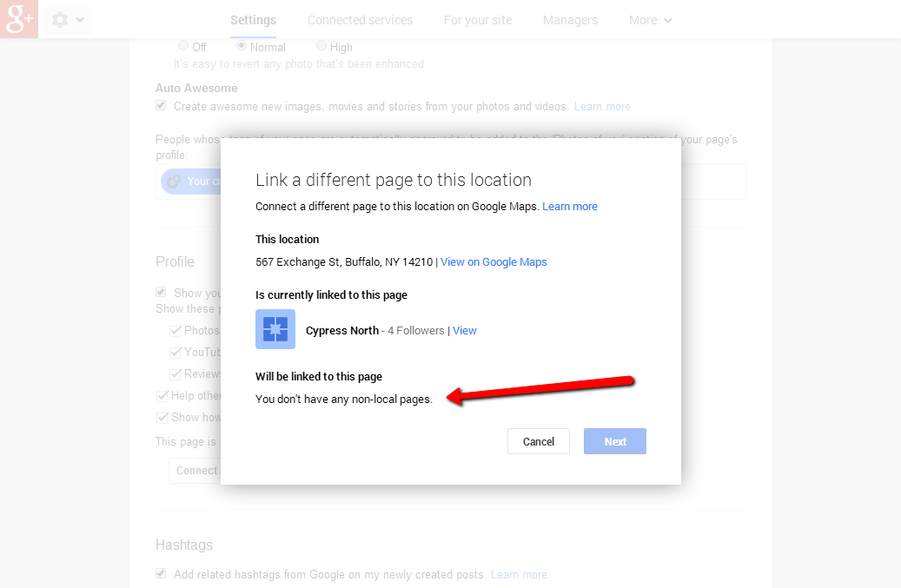The image size is (901, 588).
Task: Toggle the Add related hashtags checkbox
Action: [161, 573]
